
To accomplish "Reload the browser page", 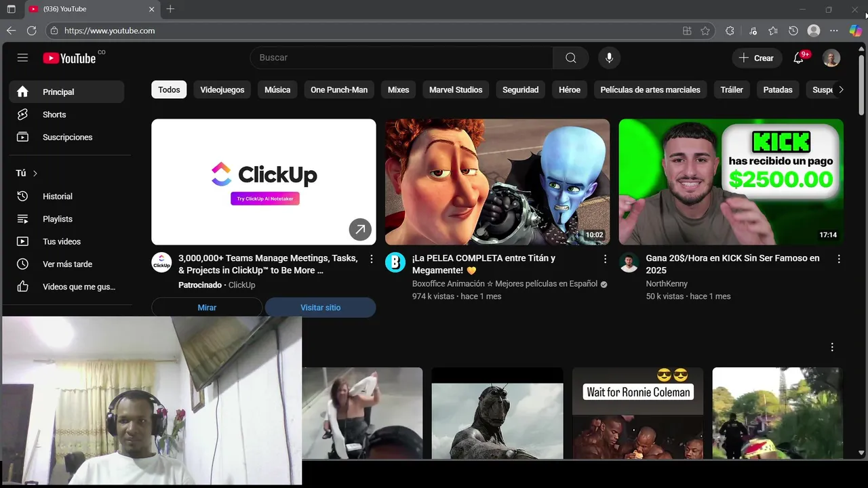I will 31,30.
